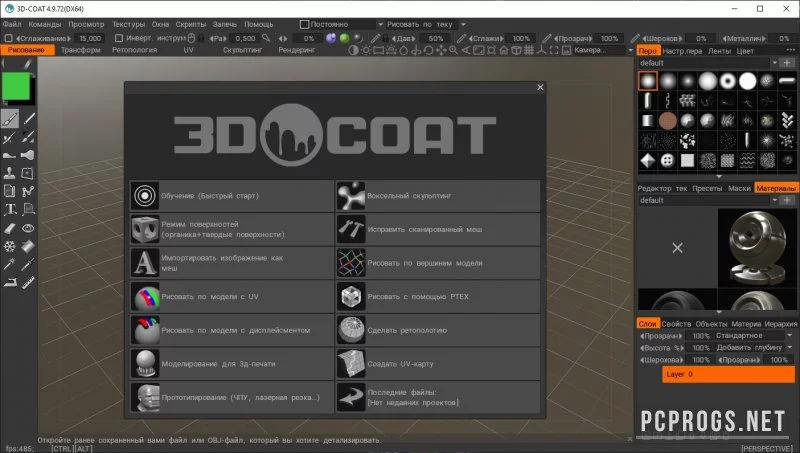800x453 pixels.
Task: Open the Постоянно dropdown arrow
Action: coord(380,24)
